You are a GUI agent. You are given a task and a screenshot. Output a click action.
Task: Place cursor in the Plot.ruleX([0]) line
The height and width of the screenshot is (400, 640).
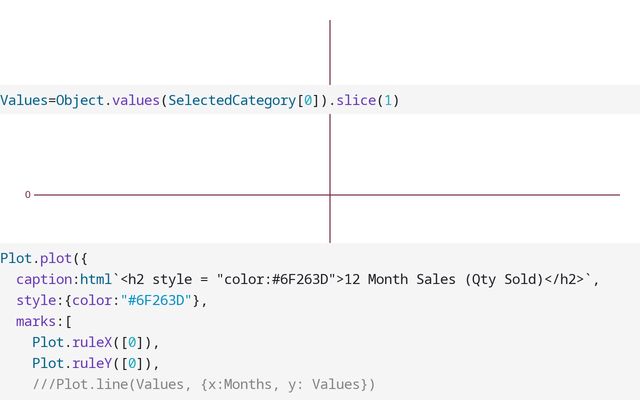[x=95, y=342]
